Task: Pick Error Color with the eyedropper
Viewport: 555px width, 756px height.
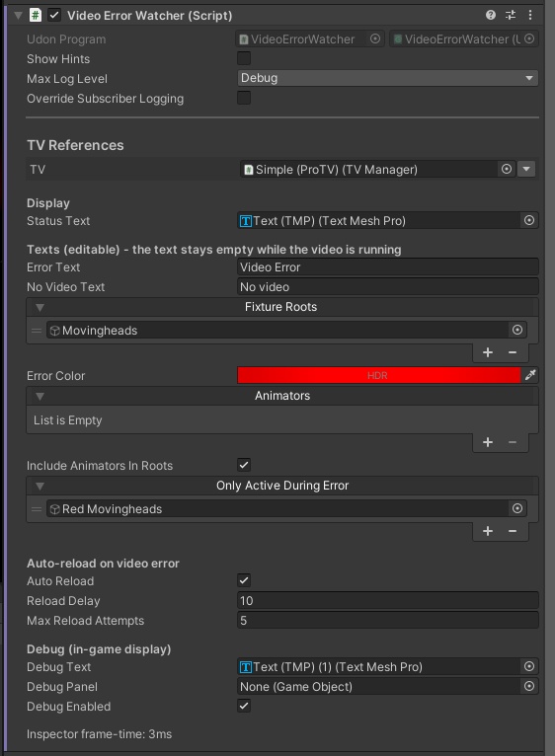Action: coord(530,375)
